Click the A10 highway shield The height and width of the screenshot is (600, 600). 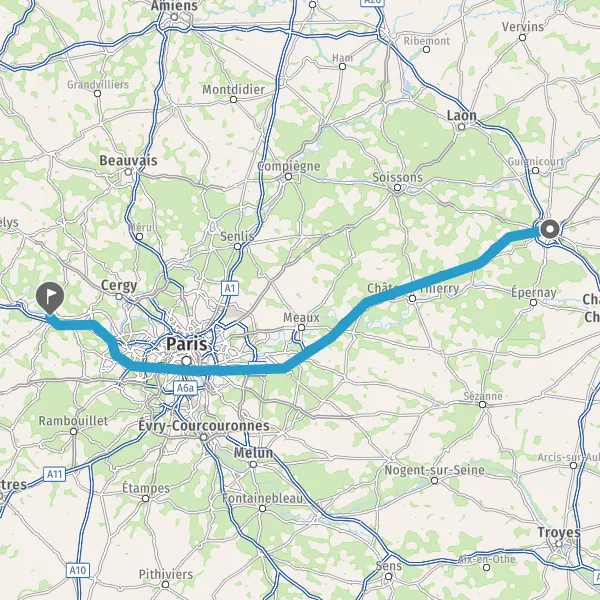78,571
